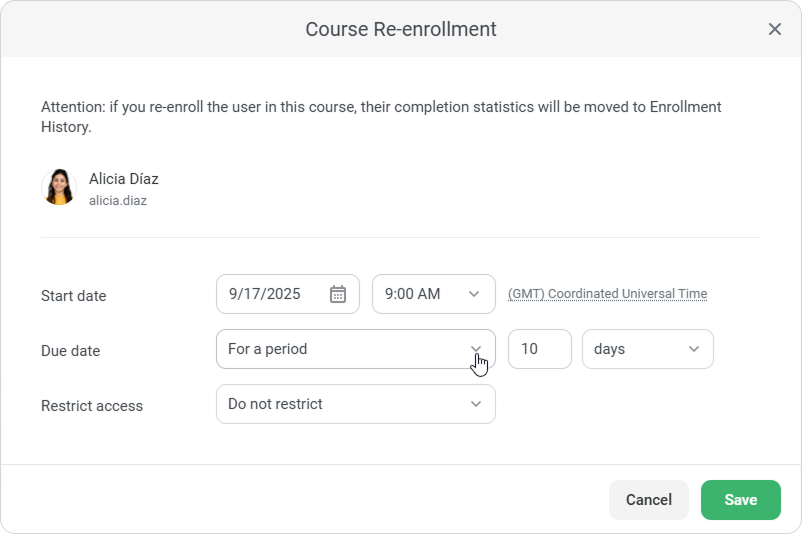
Task: Open the calendar picker icon
Action: [x=338, y=294]
